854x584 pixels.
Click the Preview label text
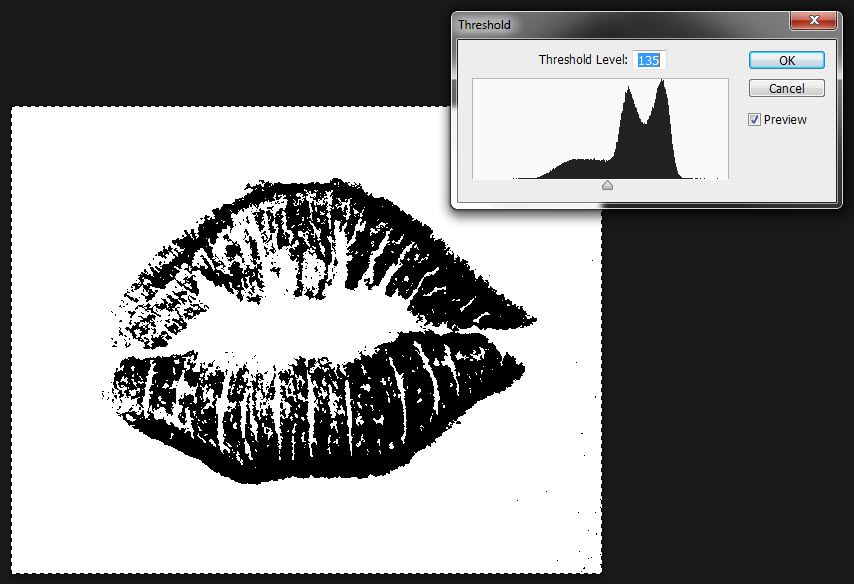(x=785, y=120)
